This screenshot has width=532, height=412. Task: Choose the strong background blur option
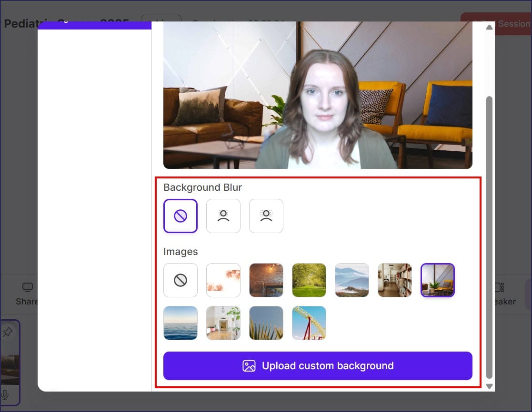click(266, 216)
